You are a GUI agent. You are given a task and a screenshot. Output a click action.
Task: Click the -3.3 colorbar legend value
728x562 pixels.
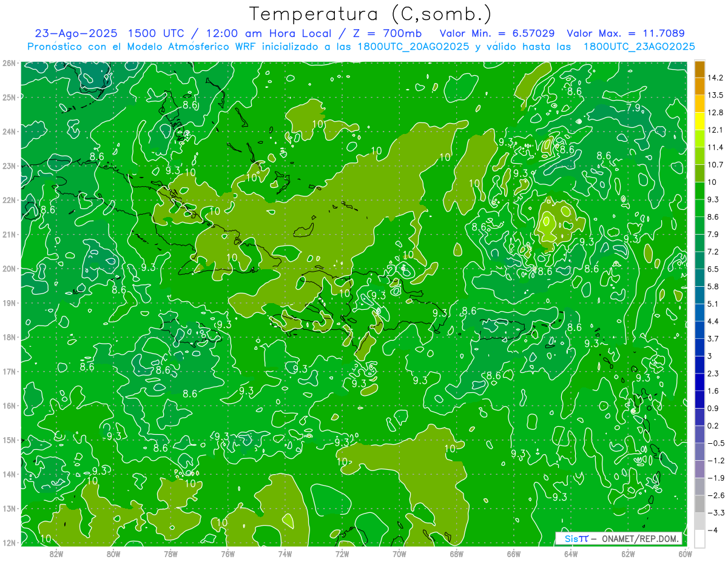[x=716, y=513]
